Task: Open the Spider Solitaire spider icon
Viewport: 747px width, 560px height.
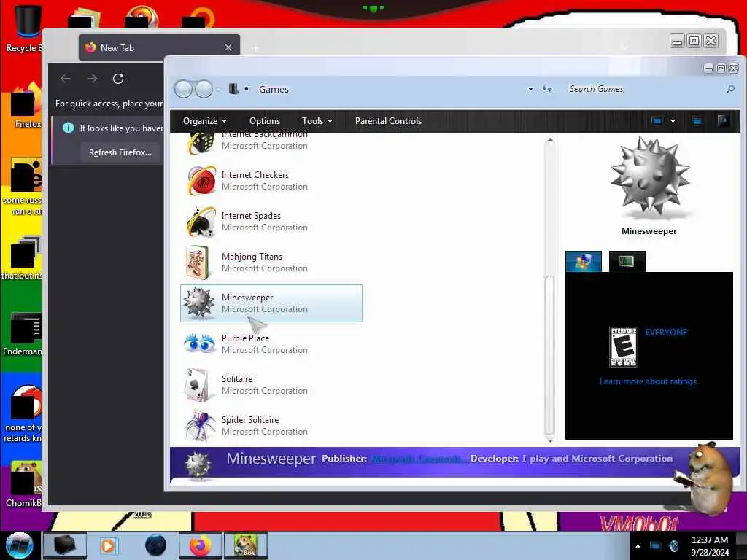Action: (199, 425)
